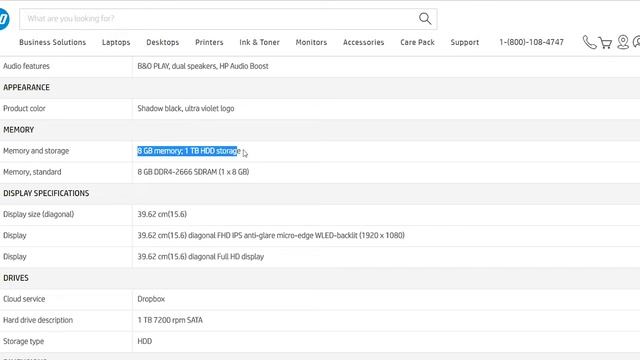This screenshot has height=360, width=640.
Task: Open the Business Solutions menu
Action: click(x=53, y=42)
